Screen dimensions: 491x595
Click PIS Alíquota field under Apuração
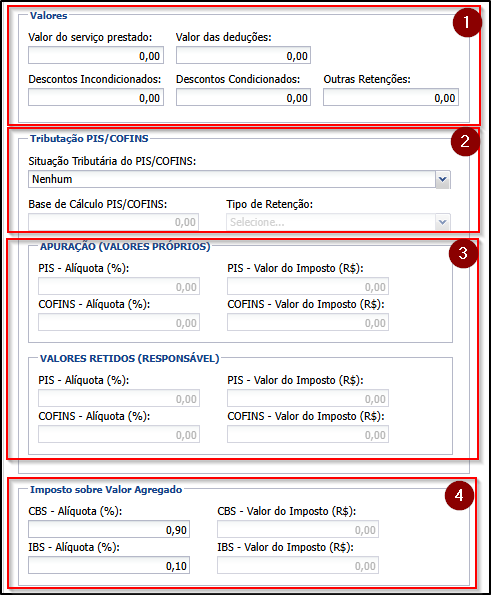tap(119, 286)
